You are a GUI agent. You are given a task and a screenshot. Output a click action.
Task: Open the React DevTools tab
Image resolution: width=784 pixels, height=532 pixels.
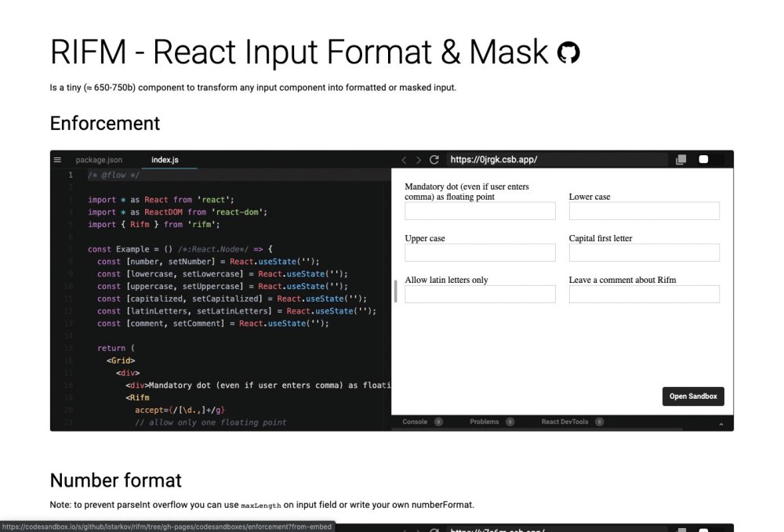point(565,422)
